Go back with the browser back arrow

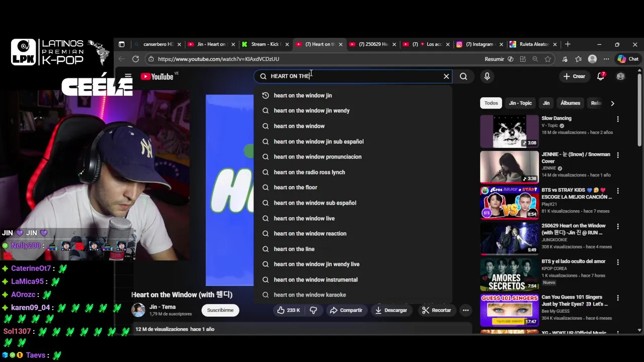121,59
